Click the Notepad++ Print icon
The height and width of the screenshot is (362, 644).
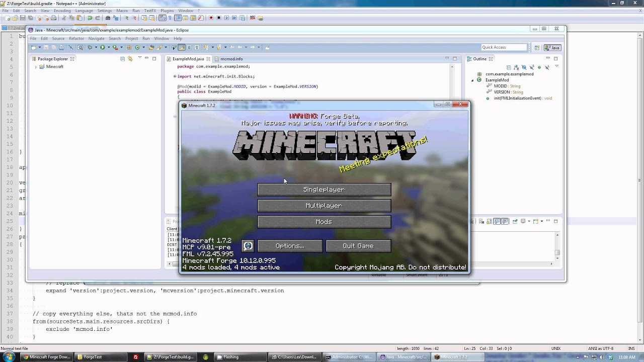[x=53, y=18]
